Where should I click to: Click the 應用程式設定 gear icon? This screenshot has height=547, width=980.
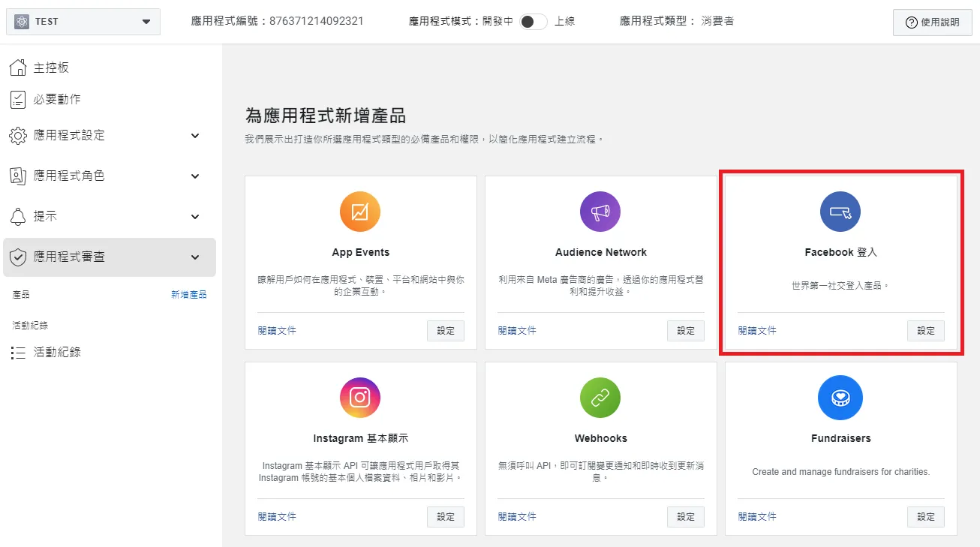click(x=18, y=136)
